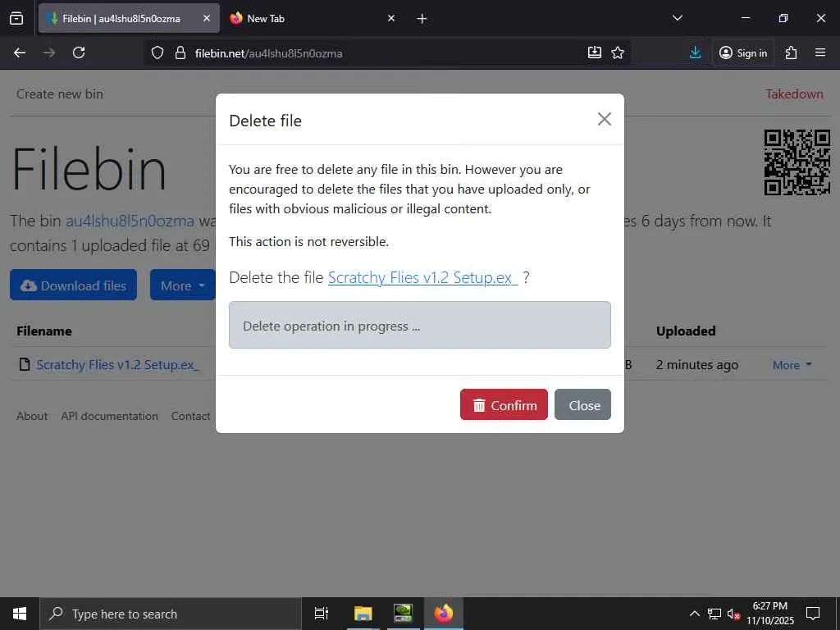The height and width of the screenshot is (630, 840).
Task: Show hidden system tray icons
Action: [694, 614]
